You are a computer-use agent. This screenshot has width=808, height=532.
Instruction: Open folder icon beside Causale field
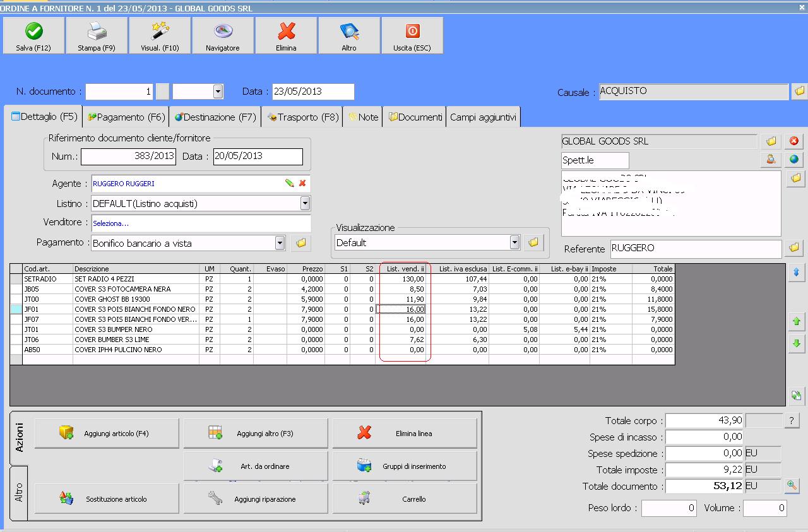coord(799,92)
